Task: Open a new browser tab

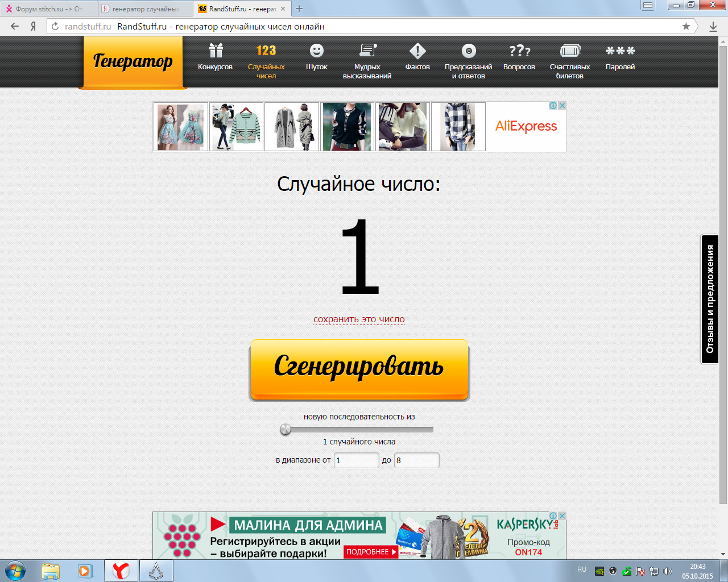Action: [299, 9]
